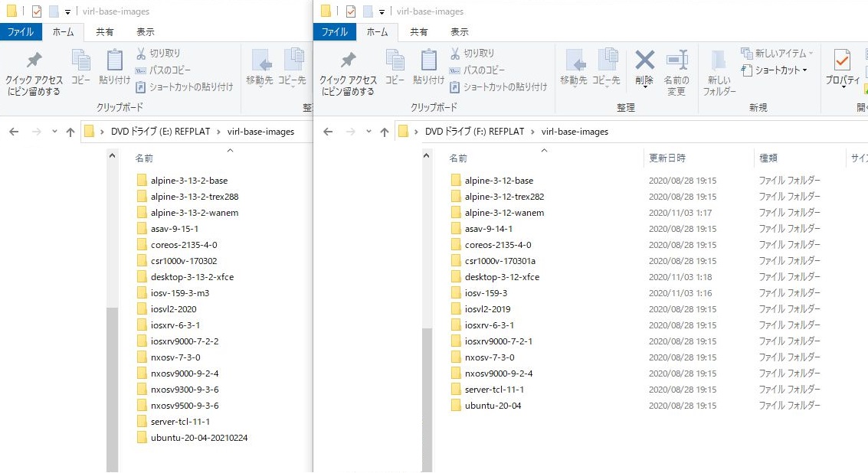Click Cut (切り取り) in left window ribbon
Viewport: 868px width, 473px height.
(159, 53)
